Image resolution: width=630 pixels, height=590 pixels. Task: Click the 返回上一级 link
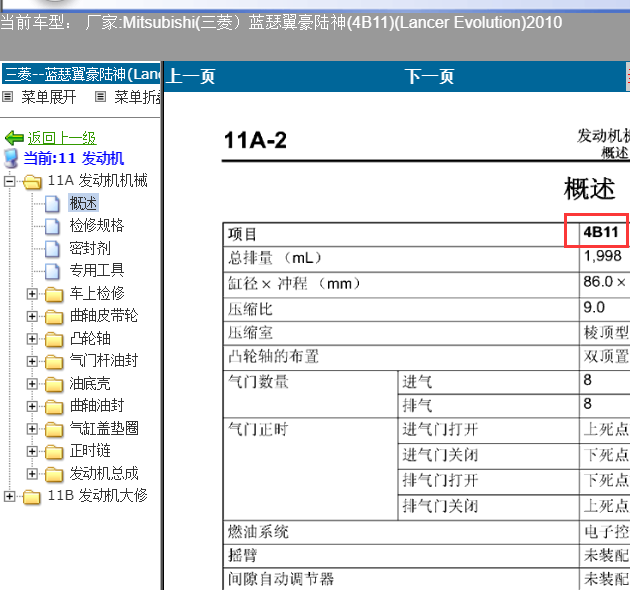coord(61,138)
